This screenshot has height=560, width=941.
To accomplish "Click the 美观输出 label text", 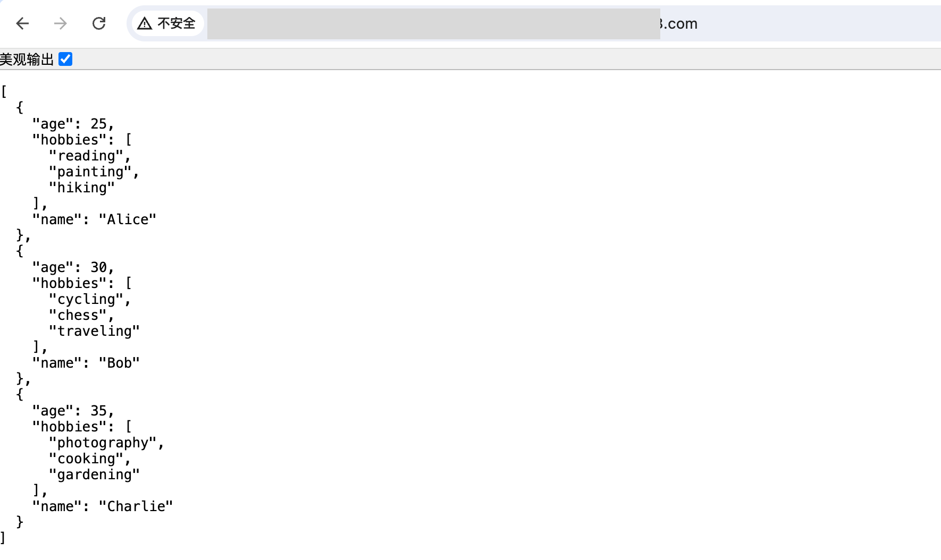I will point(27,59).
